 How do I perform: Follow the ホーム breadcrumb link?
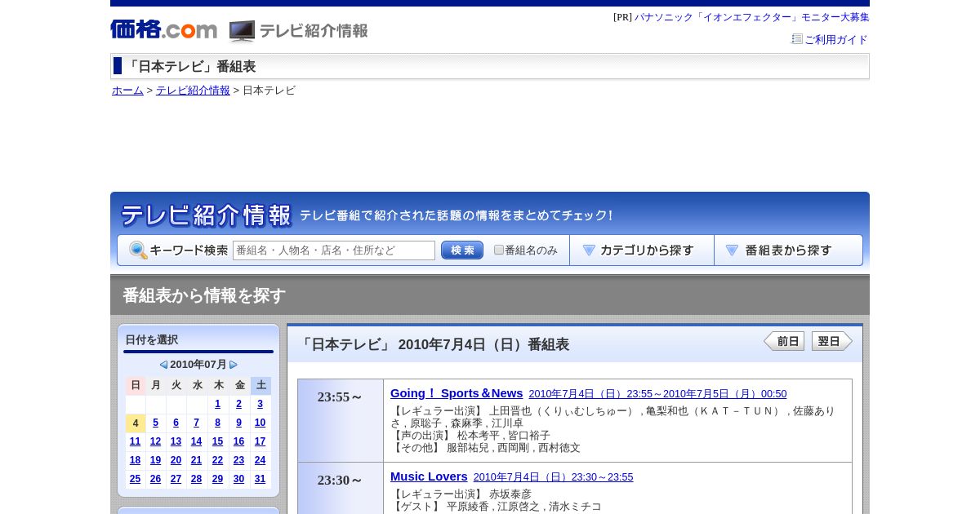[127, 91]
